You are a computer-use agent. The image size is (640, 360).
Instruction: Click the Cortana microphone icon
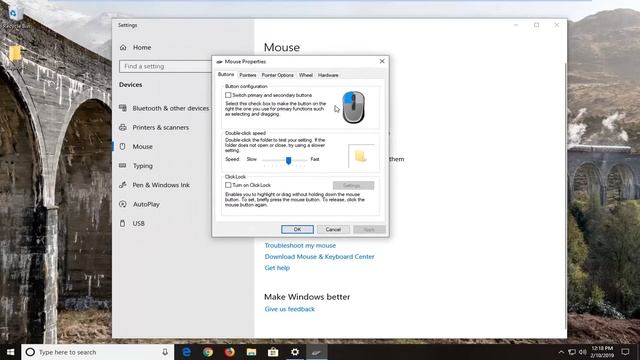[x=165, y=352]
